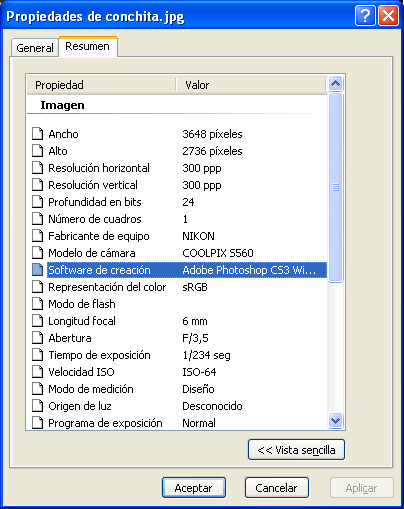Click the page icon beside Ancho
Viewport: 404px width, 509px height.
point(38,134)
